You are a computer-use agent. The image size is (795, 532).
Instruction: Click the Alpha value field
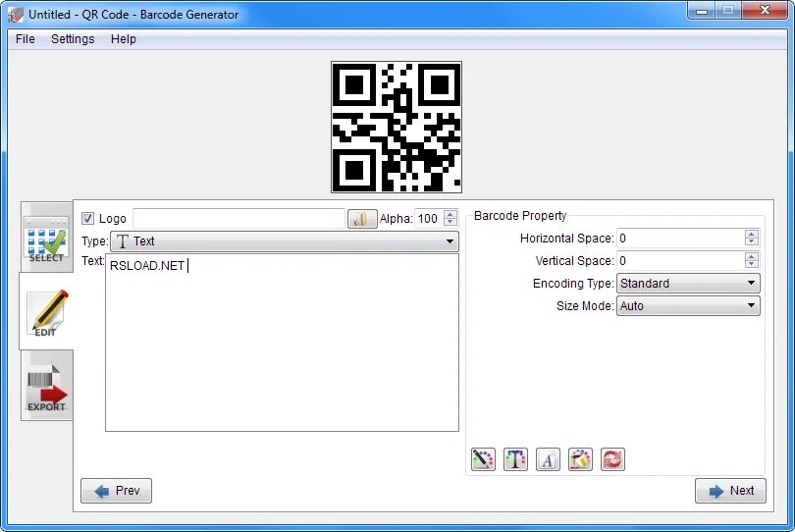[x=429, y=219]
